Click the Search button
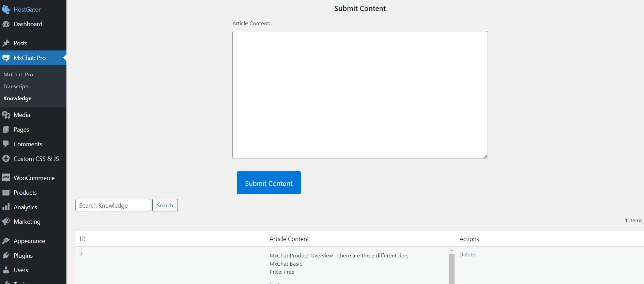The height and width of the screenshot is (284, 644). (165, 205)
